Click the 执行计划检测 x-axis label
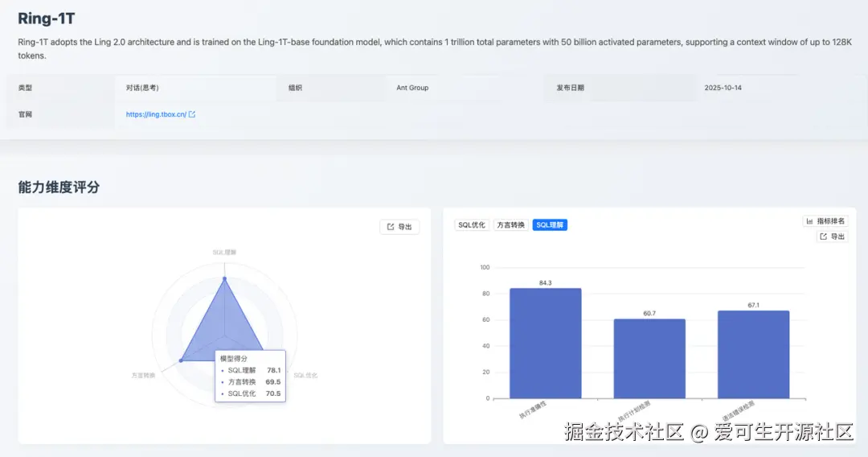This screenshot has height=457, width=868. pyautogui.click(x=634, y=412)
